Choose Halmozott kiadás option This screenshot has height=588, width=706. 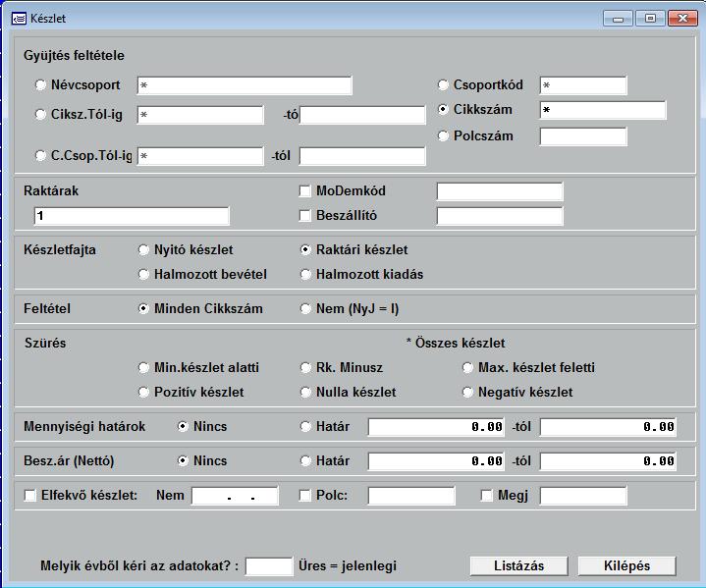[305, 274]
